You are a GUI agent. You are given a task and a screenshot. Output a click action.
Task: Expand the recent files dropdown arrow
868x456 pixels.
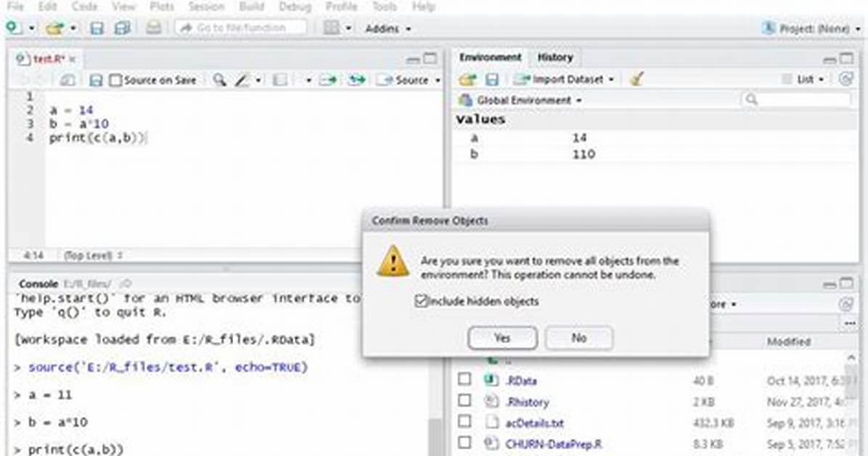pos(73,28)
